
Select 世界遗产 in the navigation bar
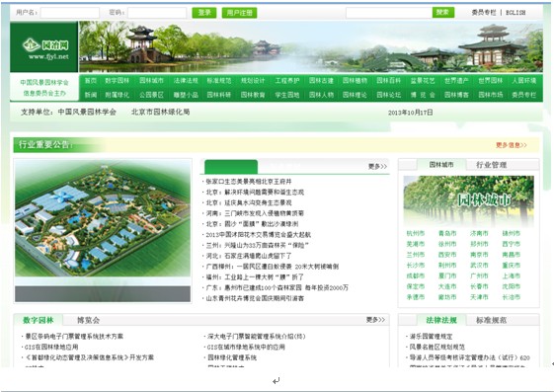tap(456, 81)
